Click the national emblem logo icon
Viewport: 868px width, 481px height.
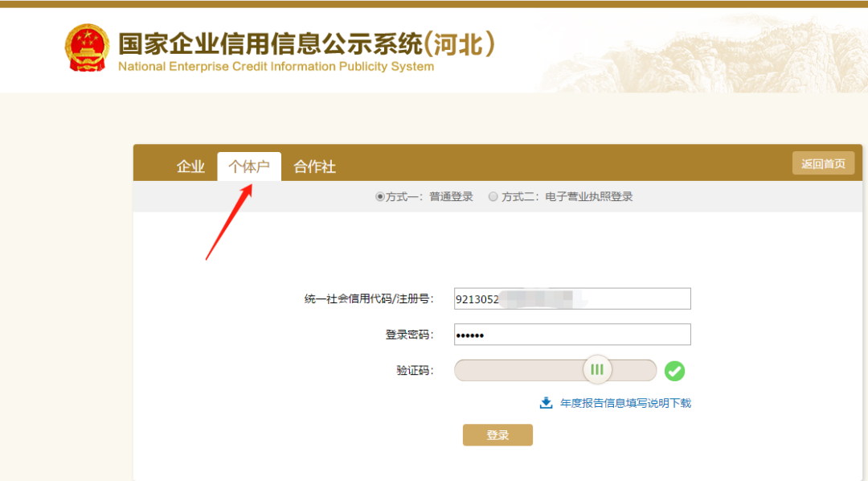tap(88, 46)
